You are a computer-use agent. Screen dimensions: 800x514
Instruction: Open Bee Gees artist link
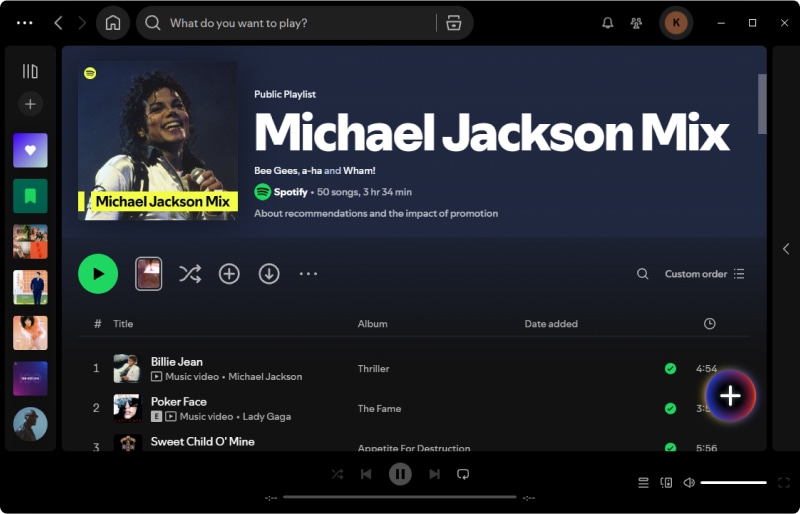276,170
